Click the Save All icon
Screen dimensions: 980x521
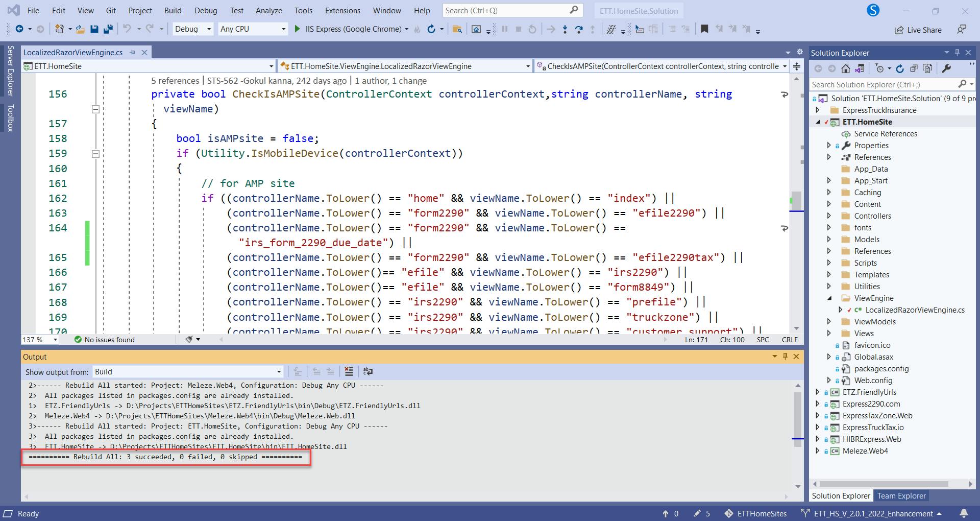(108, 29)
